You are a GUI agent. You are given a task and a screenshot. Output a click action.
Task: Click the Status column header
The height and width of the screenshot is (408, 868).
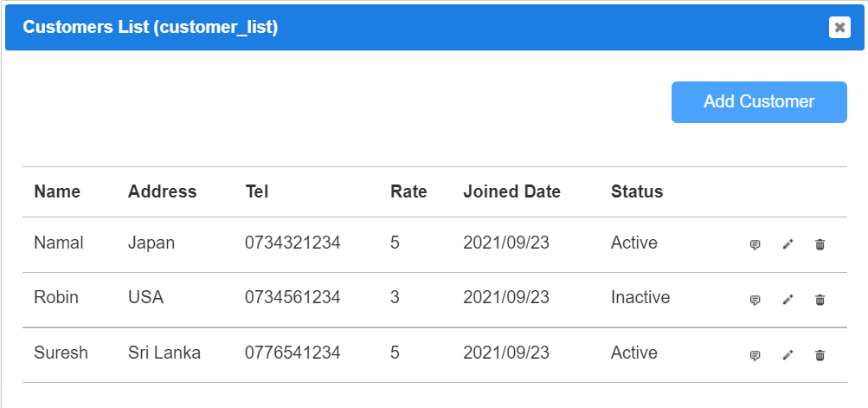tap(637, 191)
